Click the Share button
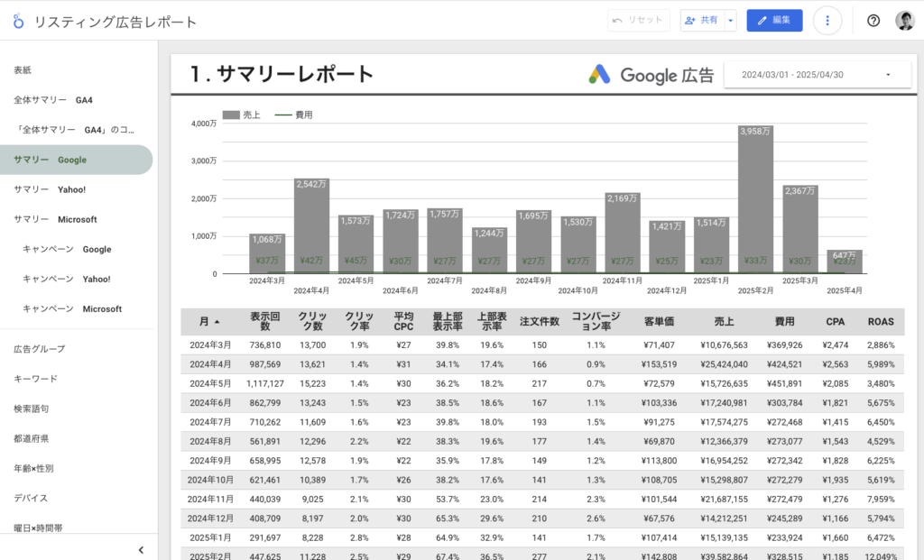The height and width of the screenshot is (560, 924). point(702,21)
